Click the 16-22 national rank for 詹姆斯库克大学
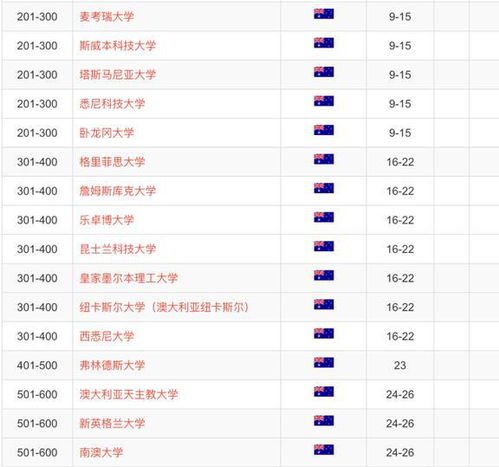 [400, 191]
